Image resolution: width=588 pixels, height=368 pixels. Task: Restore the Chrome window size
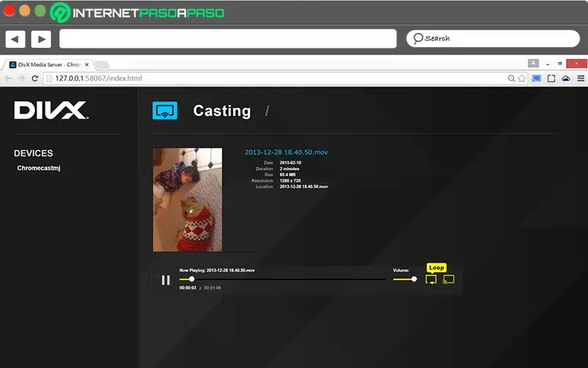click(560, 64)
